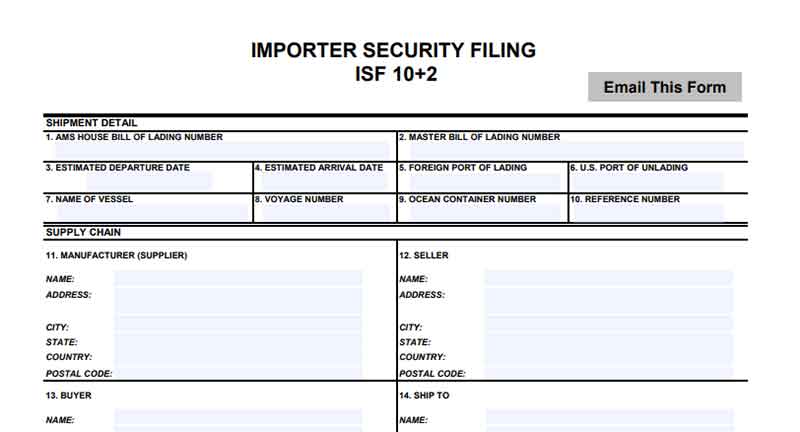Click the Reference Number field
The width and height of the screenshot is (800, 432).
coord(647,212)
